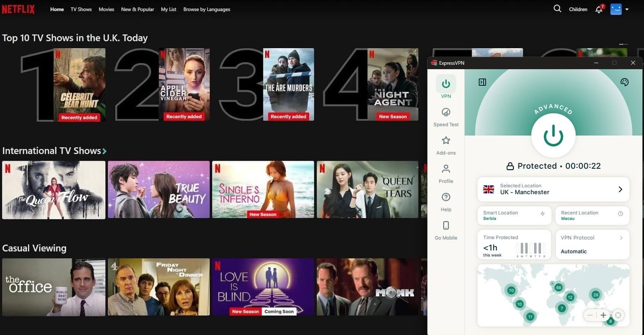Open Love Is Blind thumbnail
Screen dimensions: 644x335
(x=263, y=287)
